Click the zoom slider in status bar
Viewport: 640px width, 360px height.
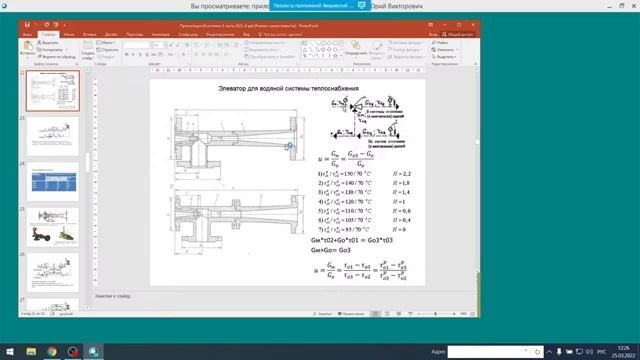pyautogui.click(x=436, y=314)
